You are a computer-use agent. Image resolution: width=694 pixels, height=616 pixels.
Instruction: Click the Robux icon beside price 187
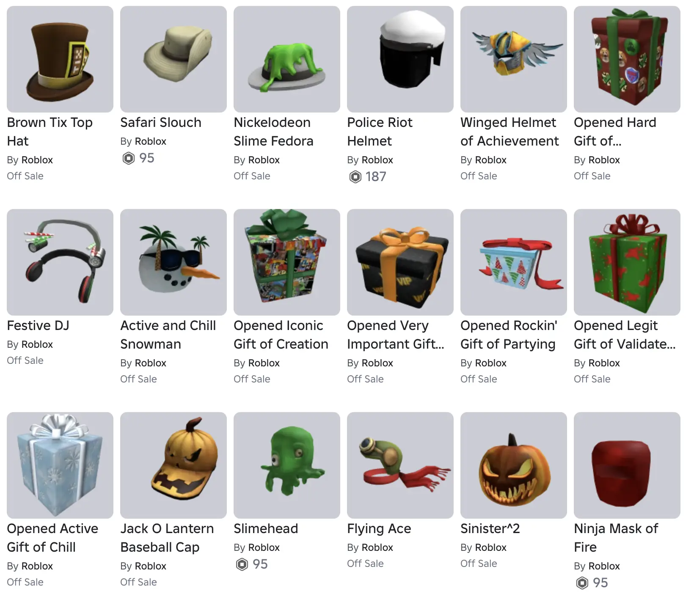coord(355,177)
